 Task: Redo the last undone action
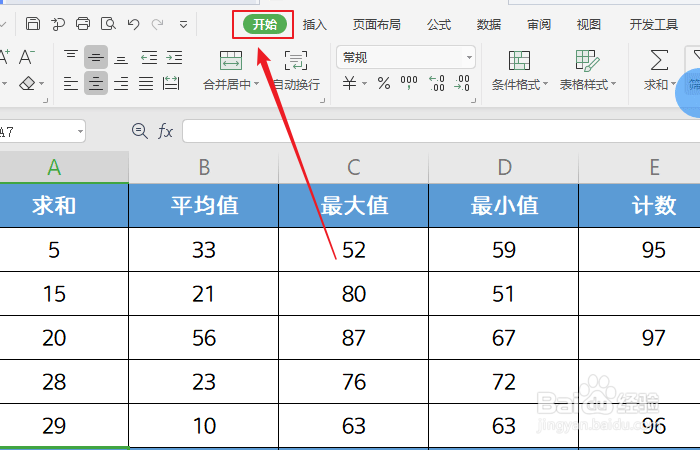click(158, 24)
